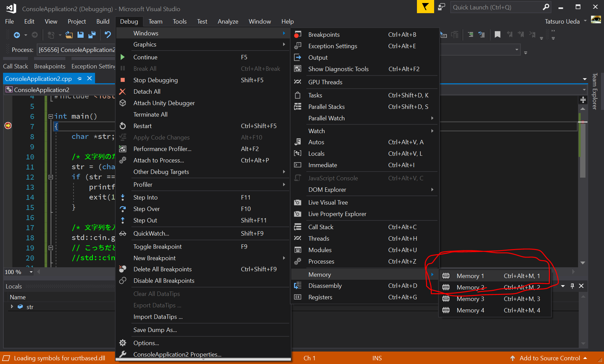Screen dimensions: 604x364
Task: Click the Show Diagnostic Tools icon
Action: pyautogui.click(x=298, y=69)
